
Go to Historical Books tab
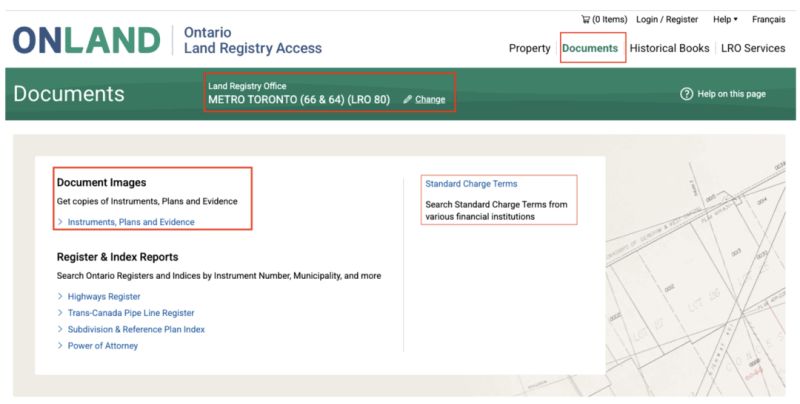click(669, 48)
